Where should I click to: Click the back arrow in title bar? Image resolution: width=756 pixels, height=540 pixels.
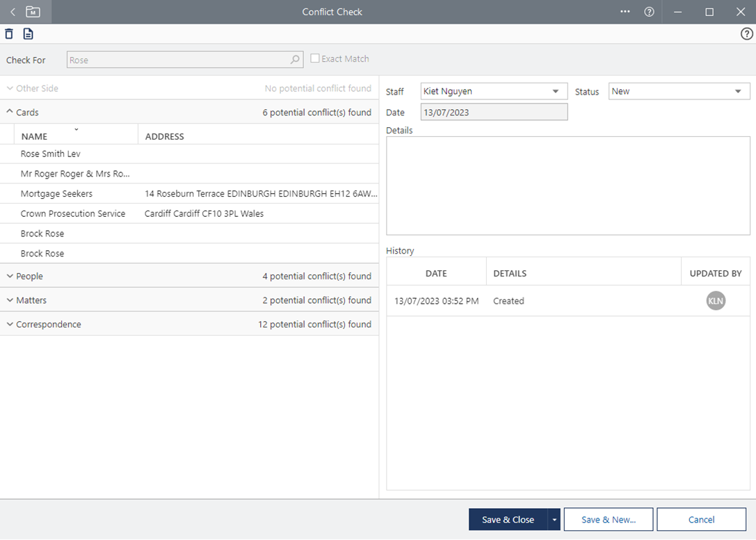[13, 12]
